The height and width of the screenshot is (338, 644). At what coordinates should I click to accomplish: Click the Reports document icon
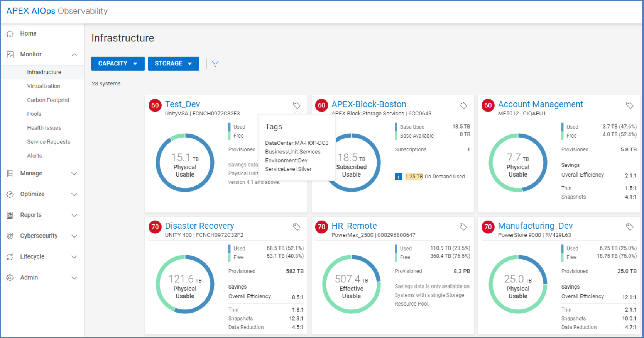tap(10, 215)
